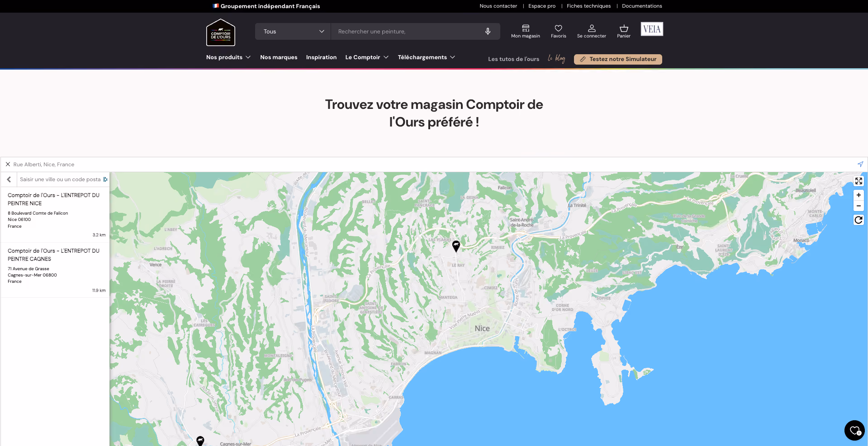
Task: Clear the Rue Alberti address search
Action: (x=8, y=164)
